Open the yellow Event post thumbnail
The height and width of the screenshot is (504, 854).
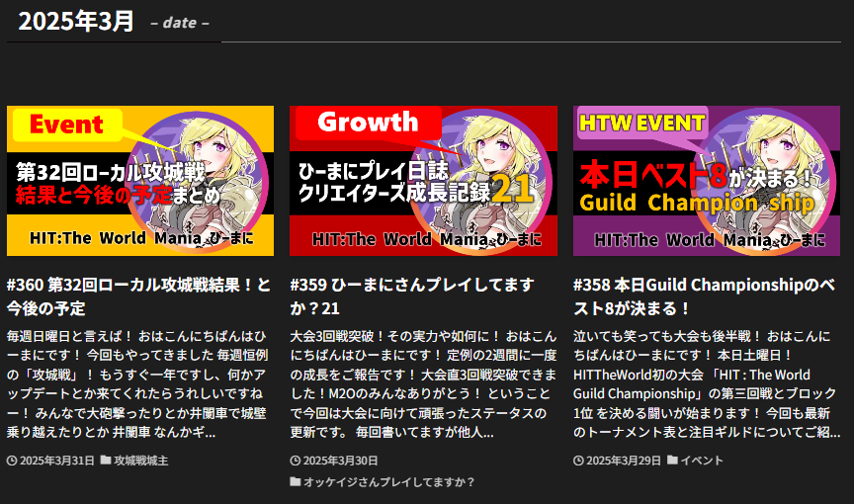tap(140, 181)
